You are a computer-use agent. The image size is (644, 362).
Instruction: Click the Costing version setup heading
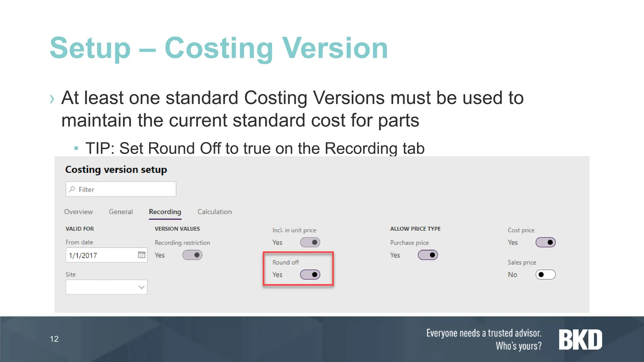click(x=116, y=170)
